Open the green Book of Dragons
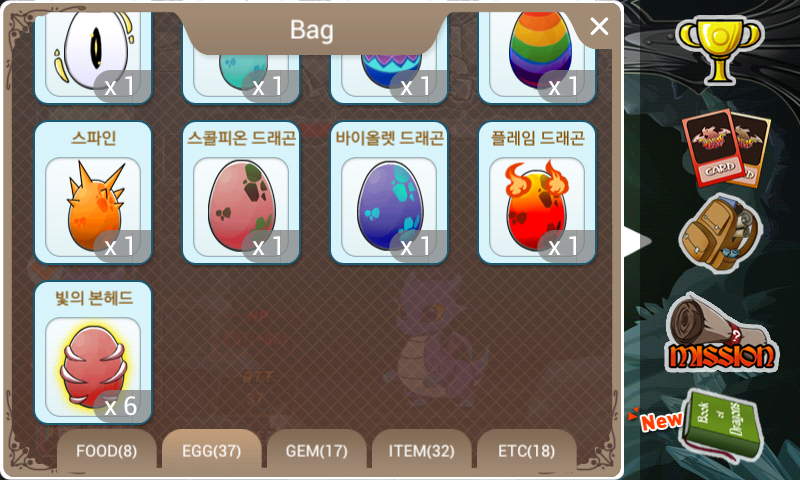This screenshot has width=800, height=480. [x=722, y=425]
